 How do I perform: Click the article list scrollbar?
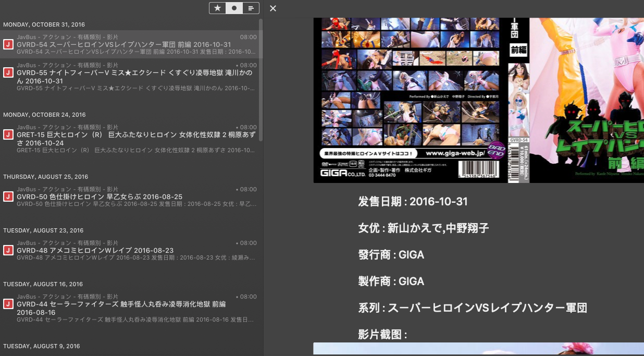point(261,80)
